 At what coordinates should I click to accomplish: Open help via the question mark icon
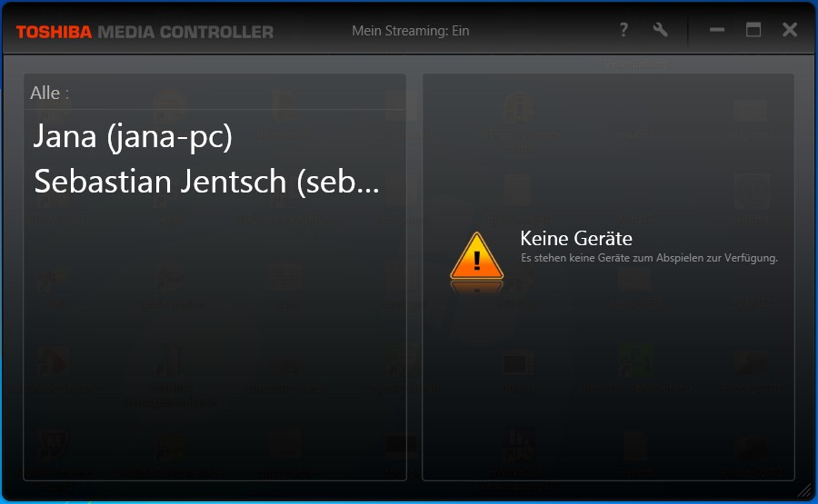pyautogui.click(x=623, y=30)
